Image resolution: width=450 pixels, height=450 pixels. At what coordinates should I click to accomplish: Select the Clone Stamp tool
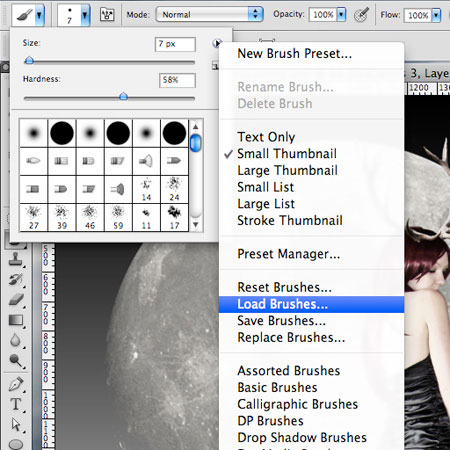point(15,259)
